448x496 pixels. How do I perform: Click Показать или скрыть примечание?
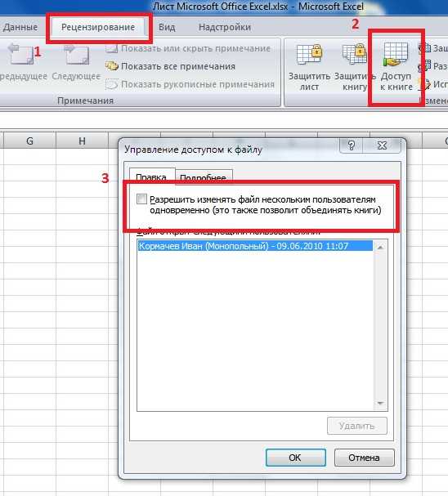click(189, 48)
